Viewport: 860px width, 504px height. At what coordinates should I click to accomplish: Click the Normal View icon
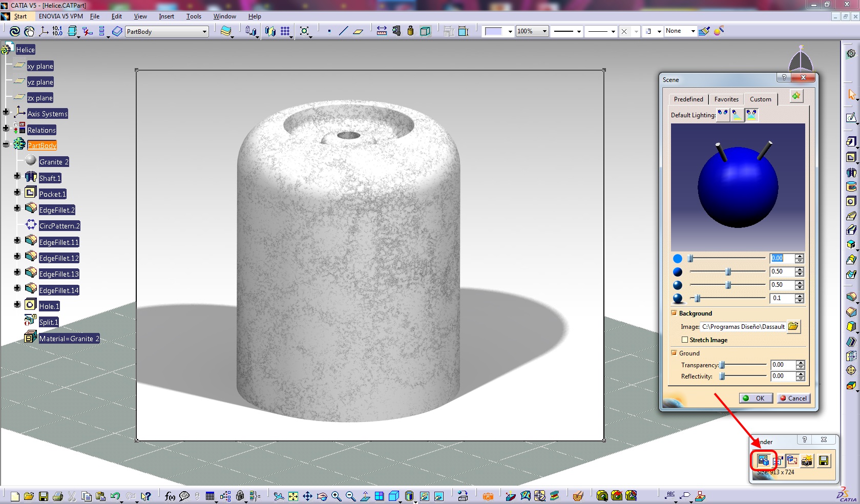point(365,496)
